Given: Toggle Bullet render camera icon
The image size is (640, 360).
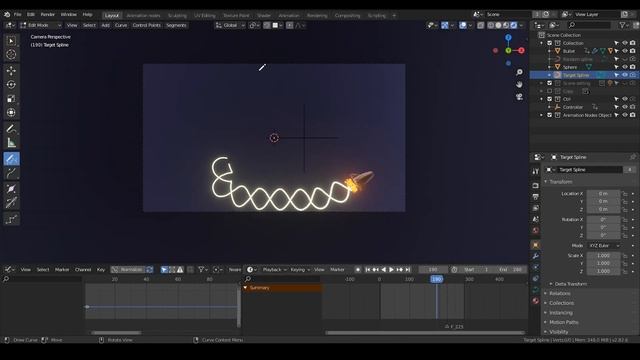Looking at the screenshot, I should click(x=632, y=51).
